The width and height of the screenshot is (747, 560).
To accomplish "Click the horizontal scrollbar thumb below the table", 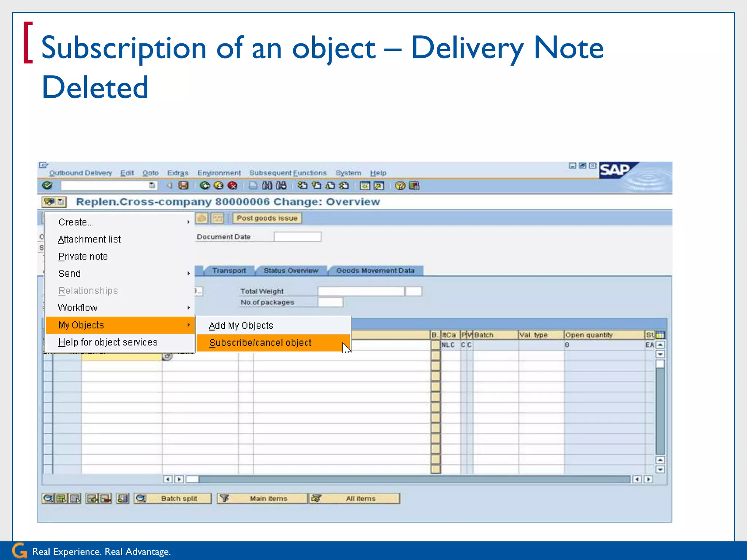I will coord(192,479).
